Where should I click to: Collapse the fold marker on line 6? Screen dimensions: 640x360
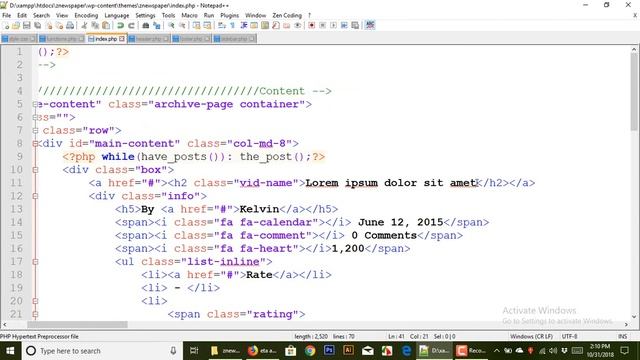(36, 118)
